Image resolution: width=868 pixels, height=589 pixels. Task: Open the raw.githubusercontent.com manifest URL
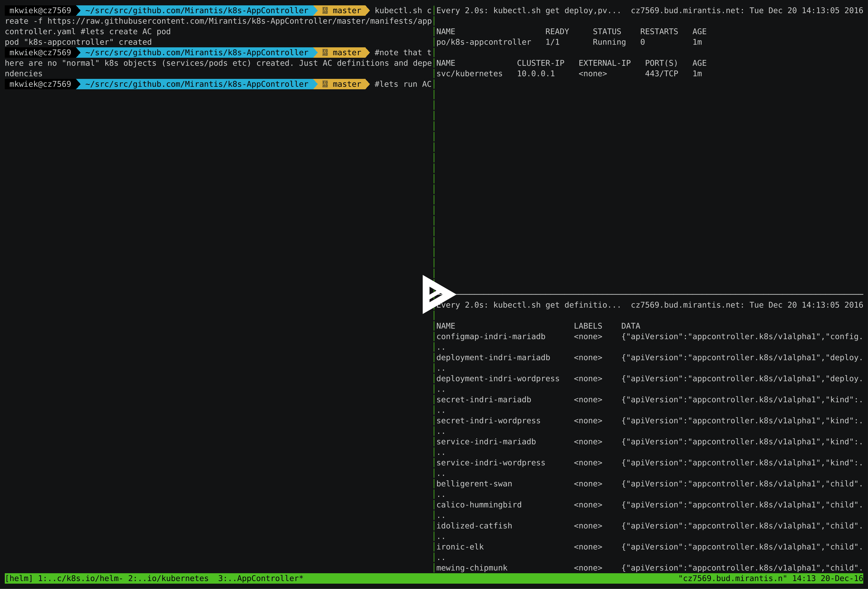pyautogui.click(x=239, y=21)
